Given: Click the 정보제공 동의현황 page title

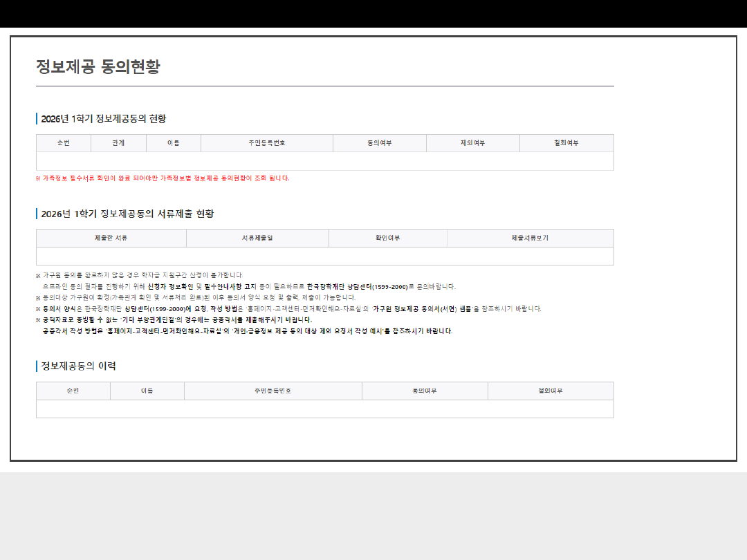Looking at the screenshot, I should pyautogui.click(x=98, y=67).
